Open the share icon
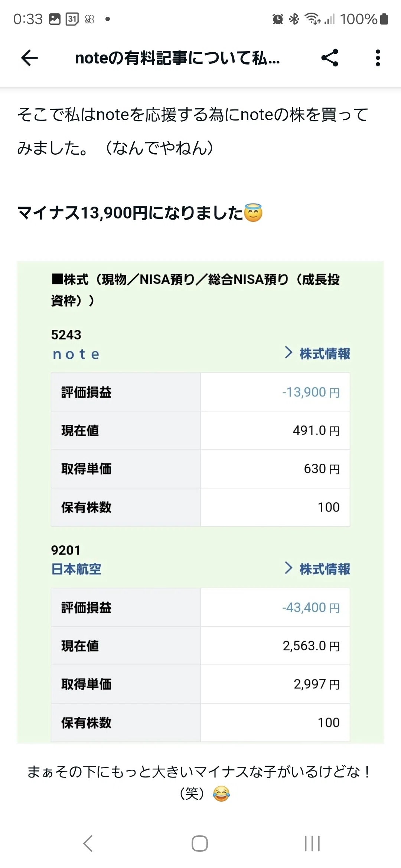This screenshot has height=868, width=401. (x=330, y=58)
